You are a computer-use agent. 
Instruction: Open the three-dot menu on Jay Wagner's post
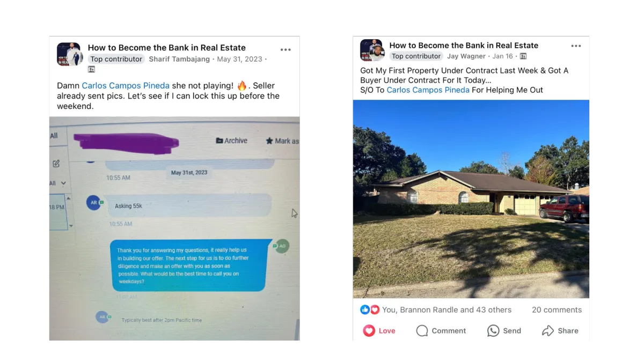576,46
